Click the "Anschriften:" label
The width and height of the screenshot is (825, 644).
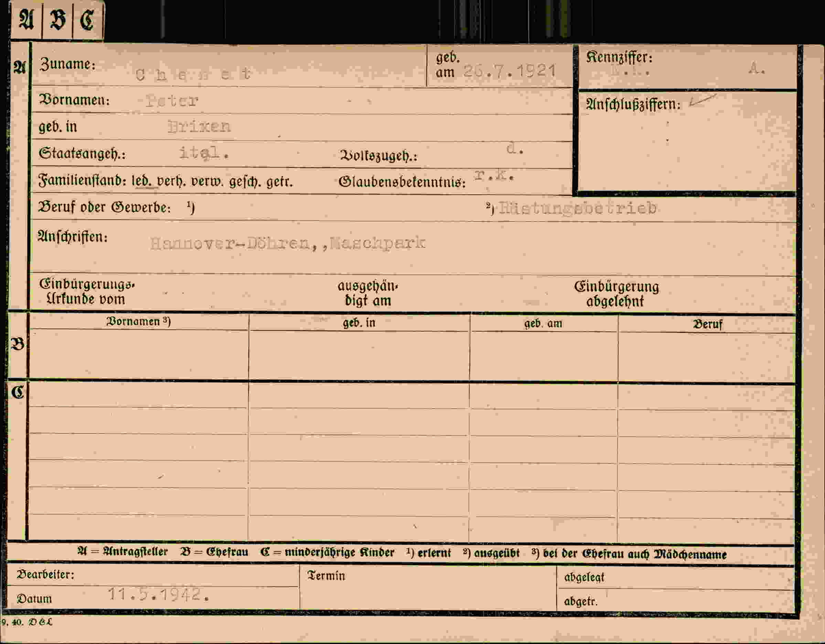(73, 237)
